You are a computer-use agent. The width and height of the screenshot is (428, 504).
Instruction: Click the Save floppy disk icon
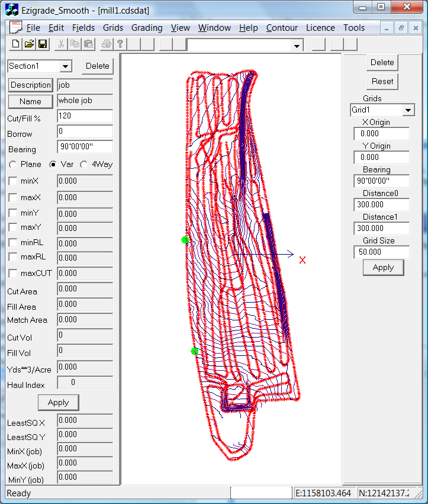click(x=43, y=44)
